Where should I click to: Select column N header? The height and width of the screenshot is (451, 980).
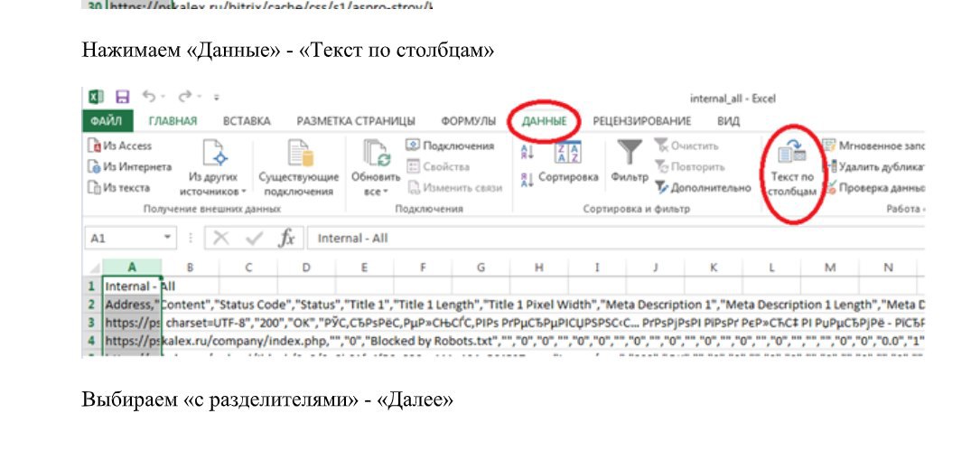pyautogui.click(x=888, y=268)
